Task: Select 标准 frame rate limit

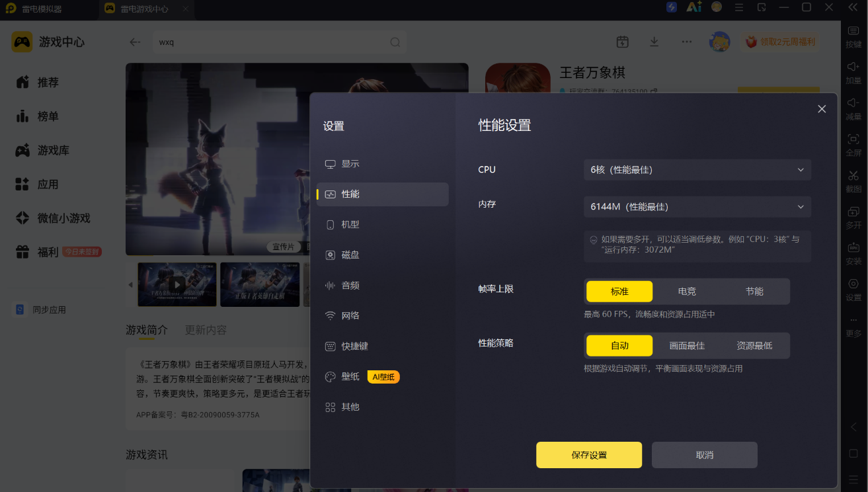Action: [619, 292]
